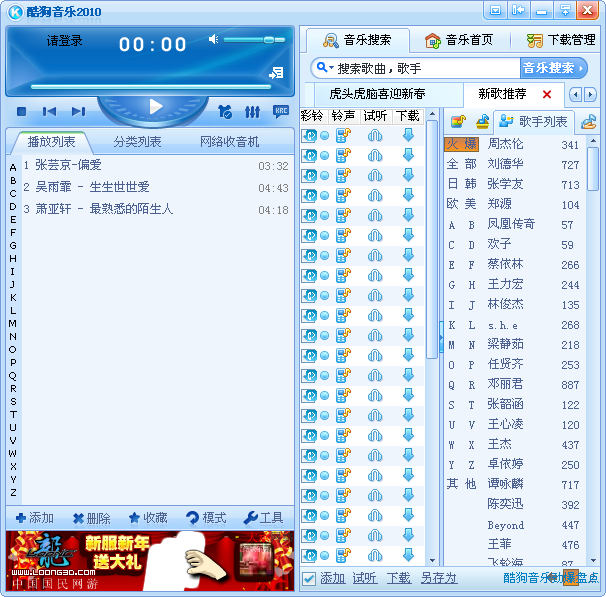Open the 删除 delete menu under playlist
This screenshot has height=597, width=606.
point(92,518)
